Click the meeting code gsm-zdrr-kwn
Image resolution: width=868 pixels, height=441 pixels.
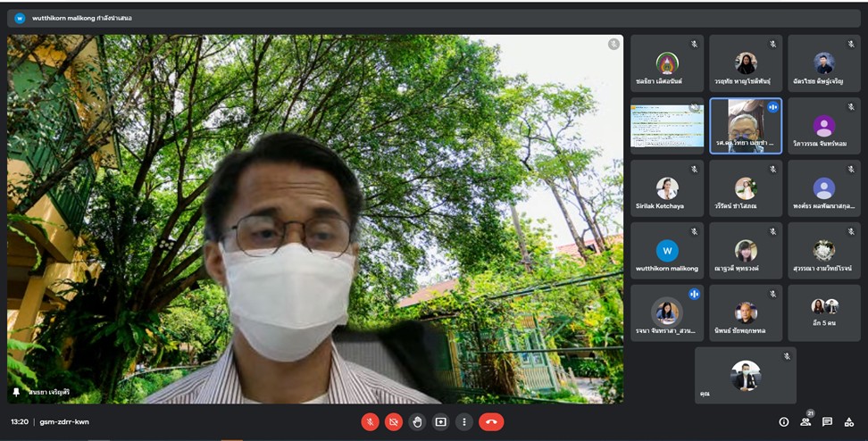63,421
